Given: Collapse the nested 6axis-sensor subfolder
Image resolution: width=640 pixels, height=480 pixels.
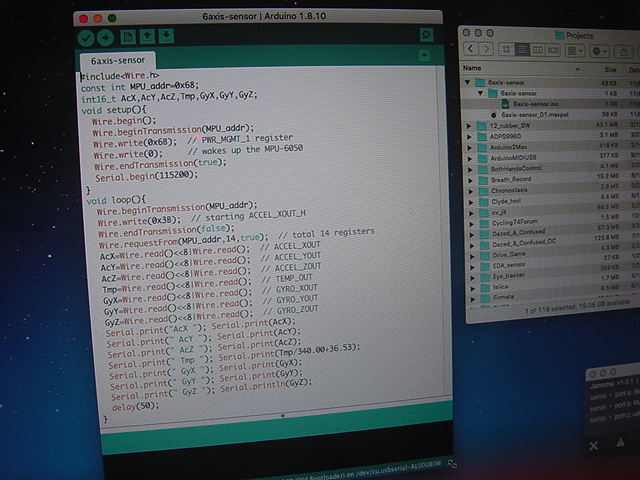Looking at the screenshot, I should tap(480, 93).
